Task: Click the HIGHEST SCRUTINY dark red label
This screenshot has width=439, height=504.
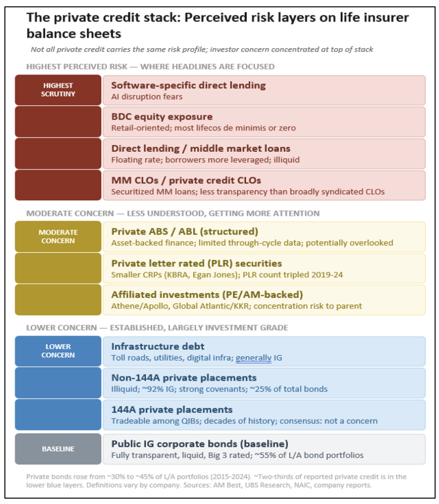Action: pyautogui.click(x=58, y=90)
